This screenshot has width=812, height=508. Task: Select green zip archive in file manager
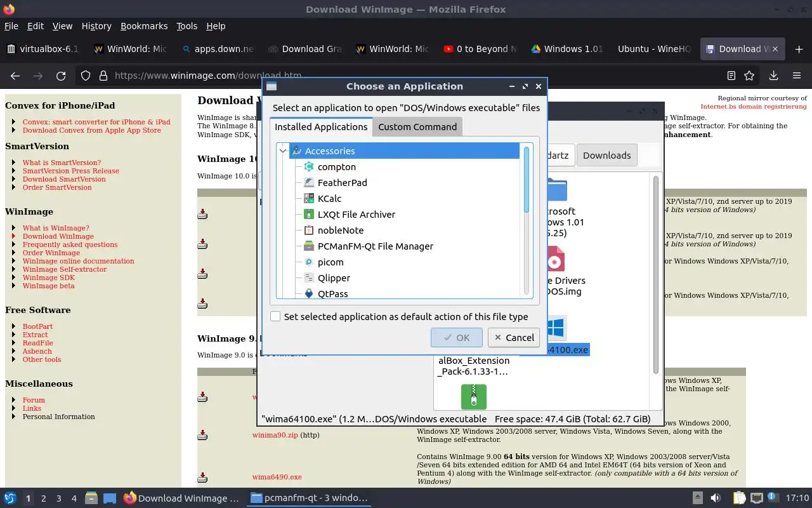(x=473, y=397)
